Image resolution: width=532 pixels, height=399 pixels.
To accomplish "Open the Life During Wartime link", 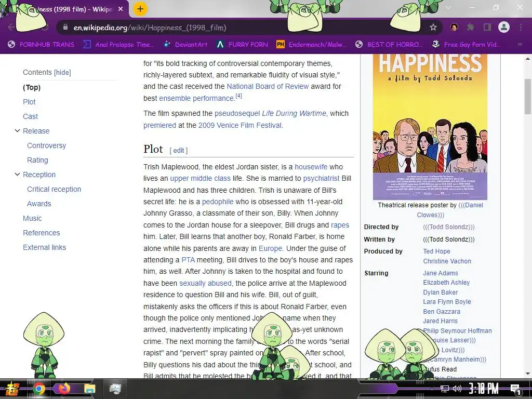I will (294, 113).
